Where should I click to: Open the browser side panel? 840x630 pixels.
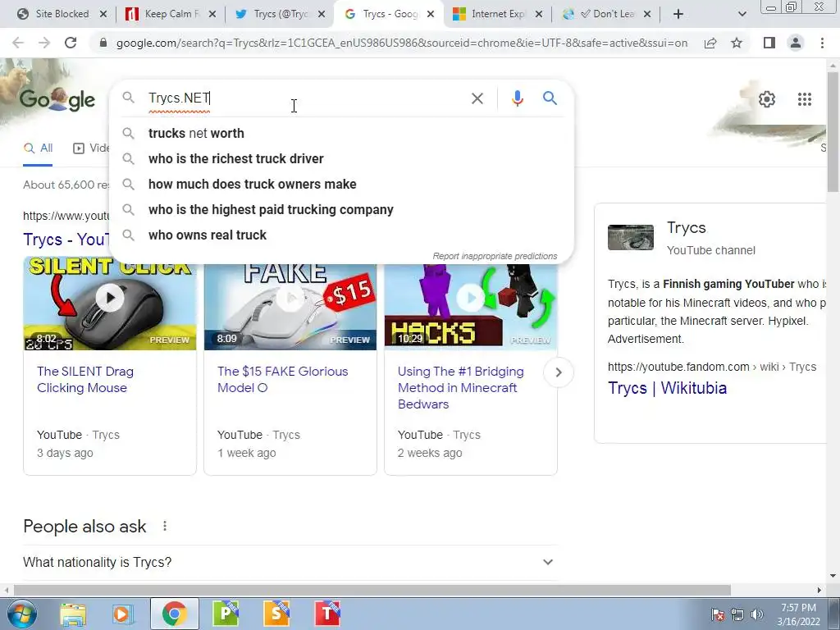pyautogui.click(x=769, y=43)
